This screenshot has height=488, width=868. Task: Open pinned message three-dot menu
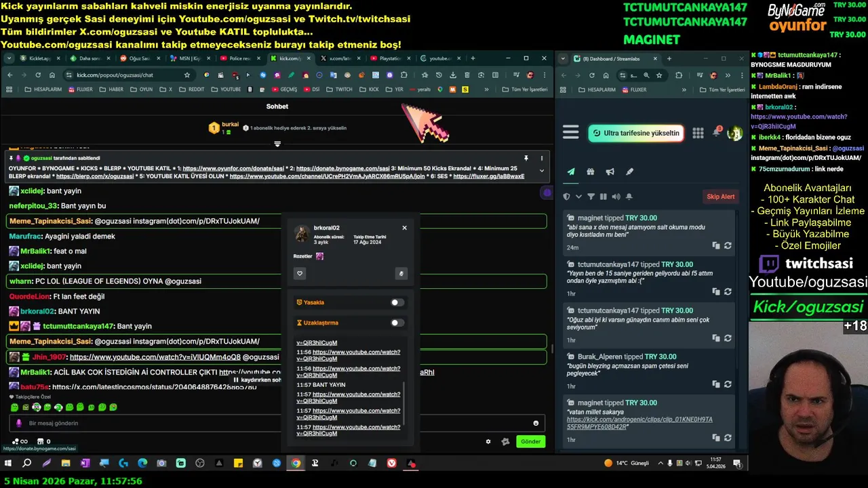click(541, 158)
